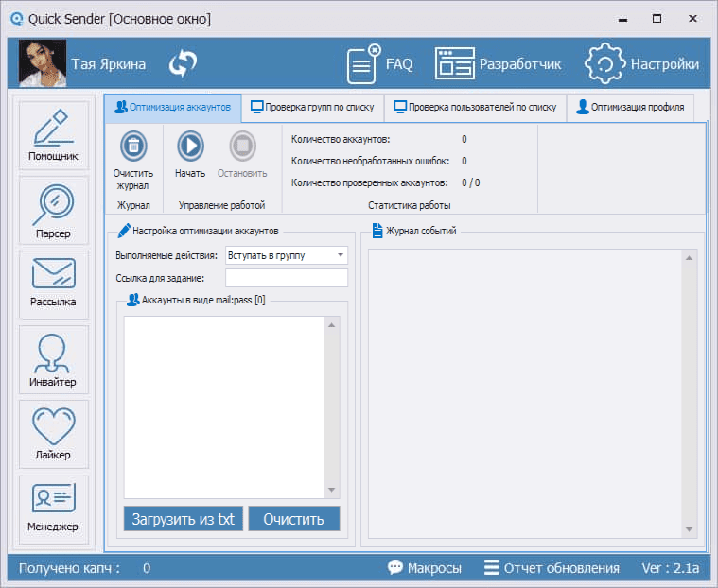Open Отчет обновления in status bar
718x588 pixels.
pyautogui.click(x=552, y=568)
